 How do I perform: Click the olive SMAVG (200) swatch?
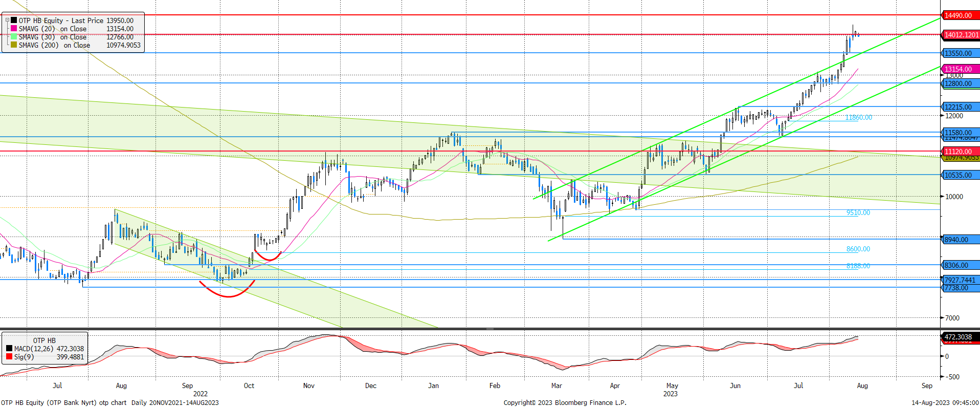tap(14, 45)
